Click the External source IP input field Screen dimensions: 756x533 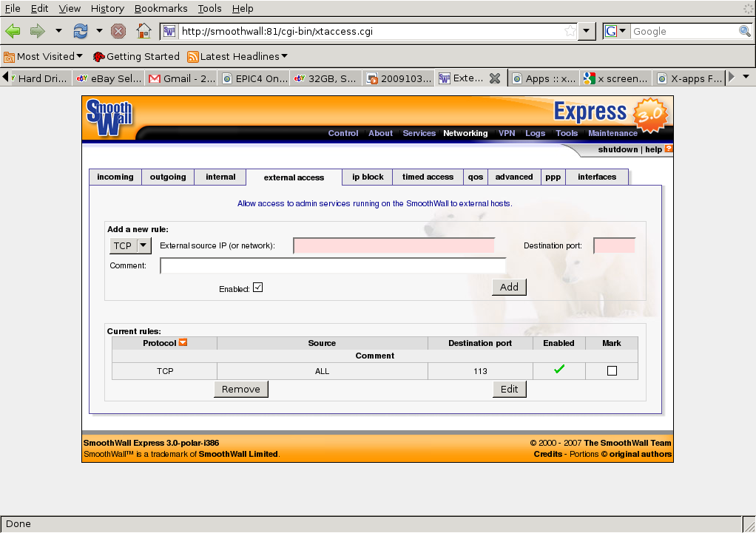click(394, 245)
